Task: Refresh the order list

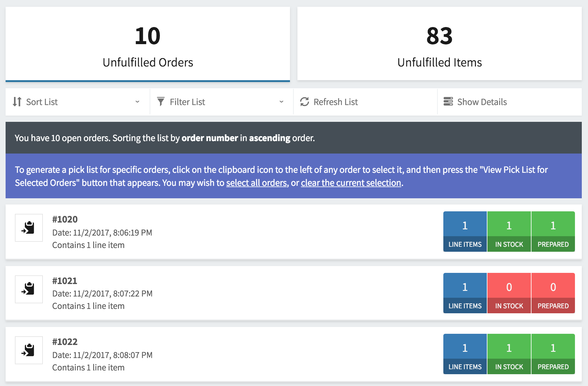Action: pyautogui.click(x=365, y=102)
